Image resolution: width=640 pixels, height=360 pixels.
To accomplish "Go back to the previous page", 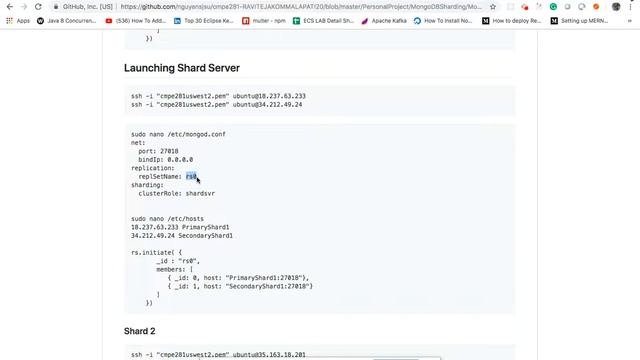I will [10, 7].
